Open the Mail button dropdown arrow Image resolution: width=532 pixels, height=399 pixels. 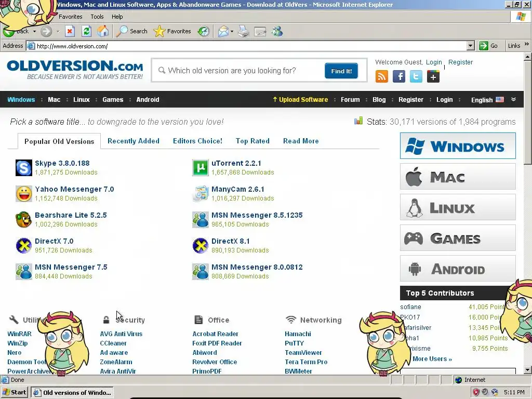tap(232, 32)
